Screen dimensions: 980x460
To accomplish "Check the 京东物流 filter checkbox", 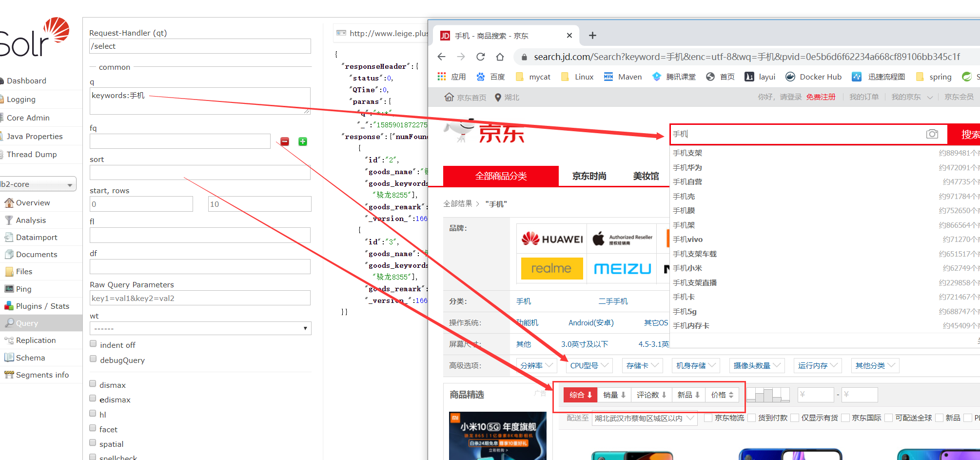I will 708,418.
